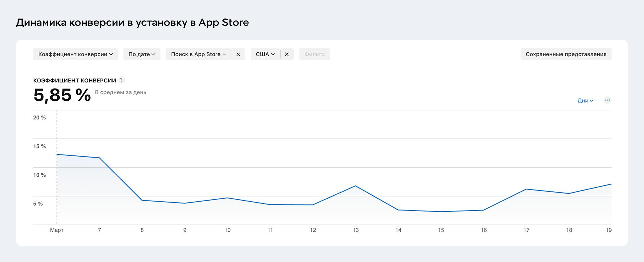Screen dimensions: 644x262
Task: Click the chart point for date 10
Action: point(228,198)
